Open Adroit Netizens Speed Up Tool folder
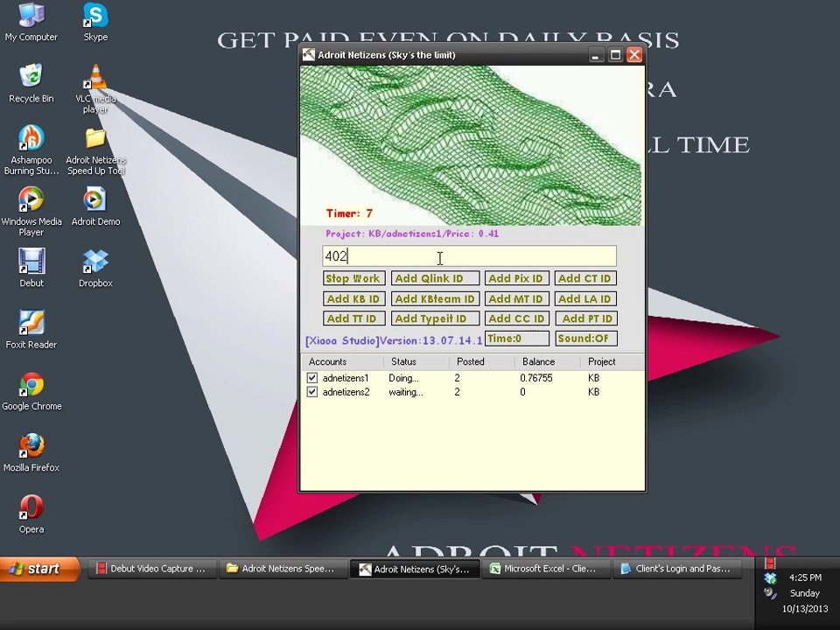The image size is (840, 630). pyautogui.click(x=95, y=151)
